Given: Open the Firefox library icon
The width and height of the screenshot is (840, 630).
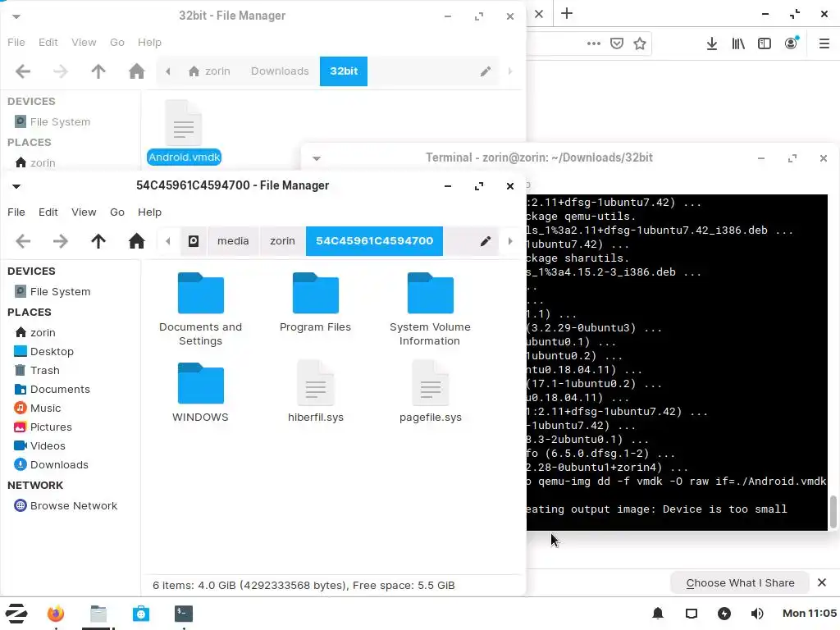Looking at the screenshot, I should (738, 43).
